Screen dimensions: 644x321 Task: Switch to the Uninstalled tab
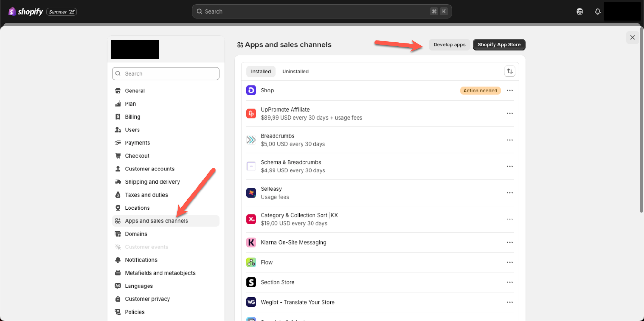click(x=295, y=71)
